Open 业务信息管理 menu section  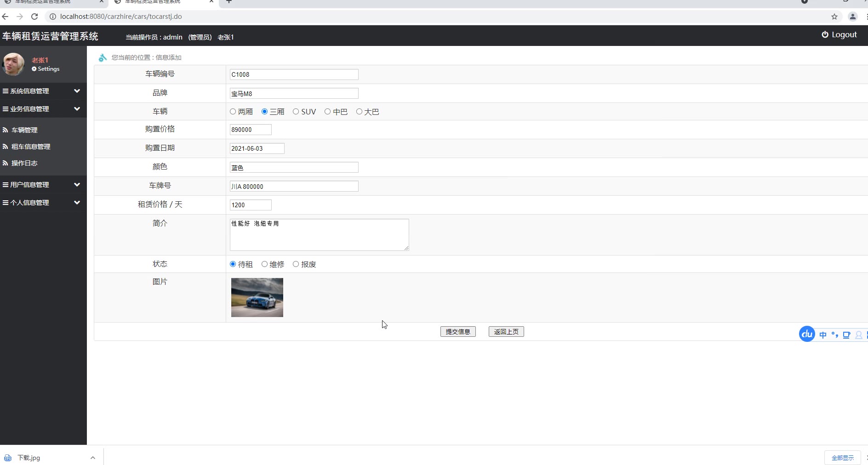point(43,109)
